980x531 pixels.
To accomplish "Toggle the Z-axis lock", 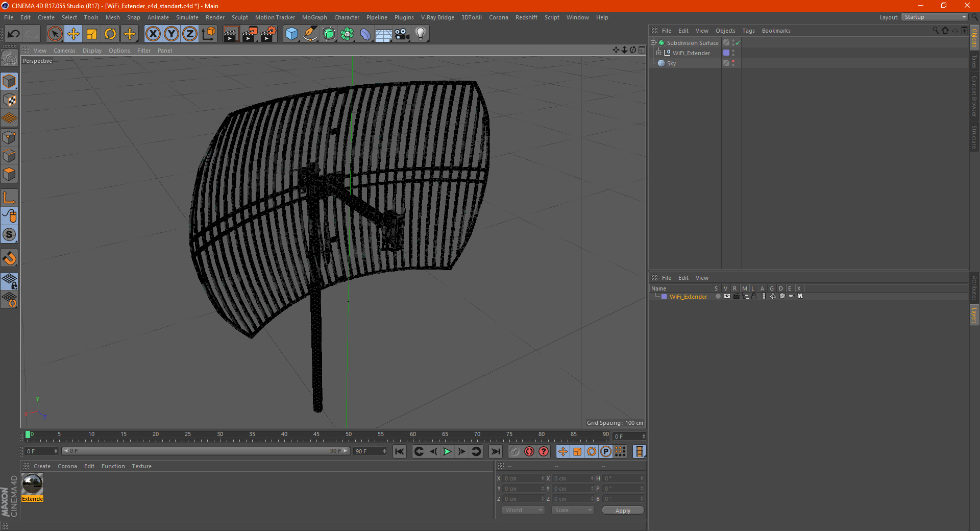I will [x=189, y=34].
